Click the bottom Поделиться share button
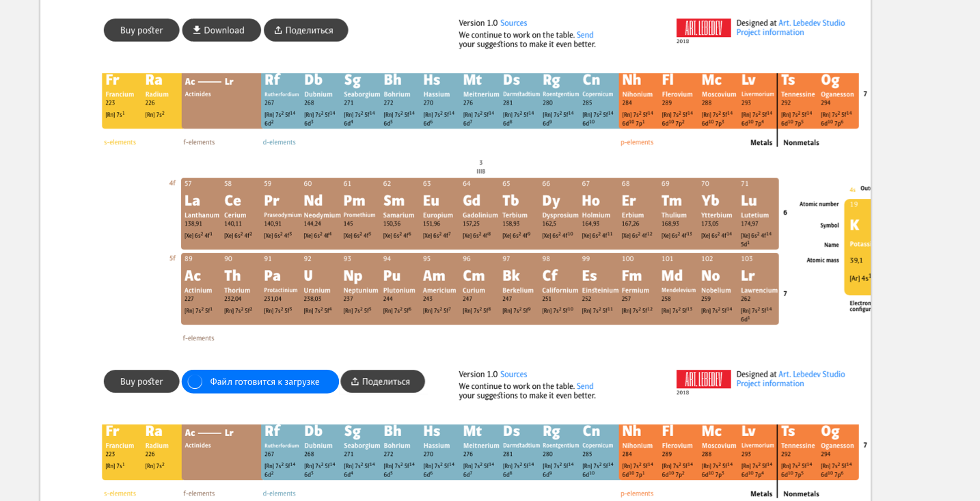 [382, 381]
